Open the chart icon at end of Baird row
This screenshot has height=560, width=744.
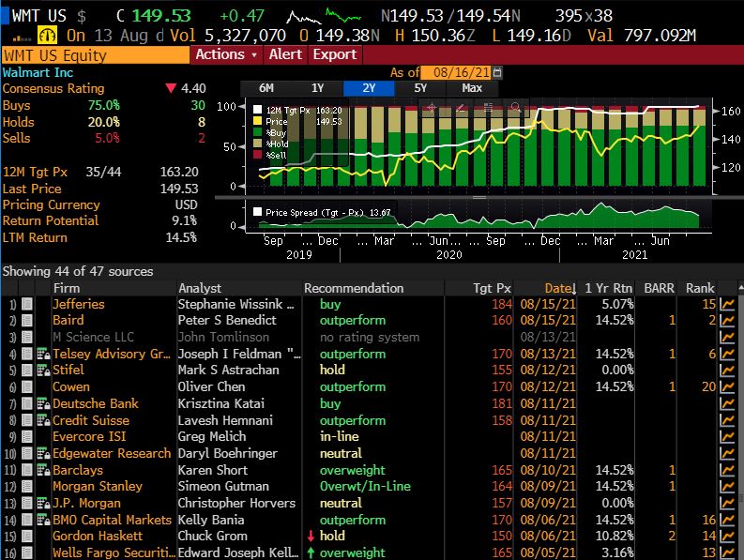727,321
